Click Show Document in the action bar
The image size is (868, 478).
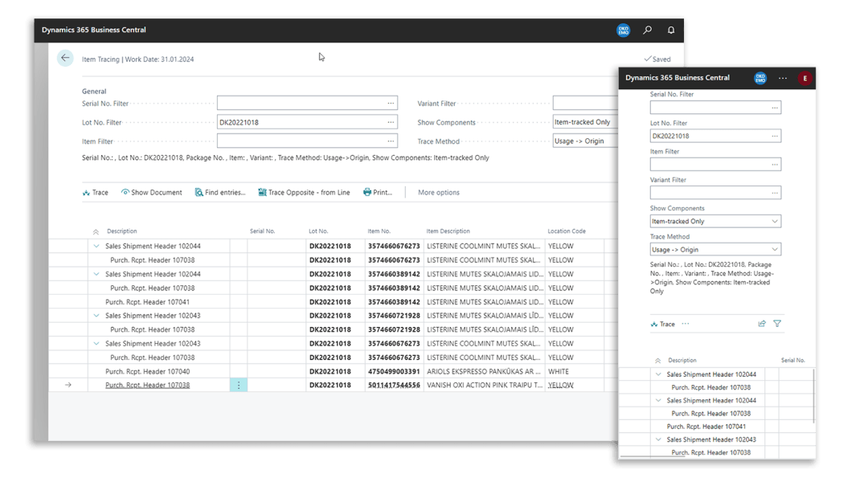[x=151, y=193]
